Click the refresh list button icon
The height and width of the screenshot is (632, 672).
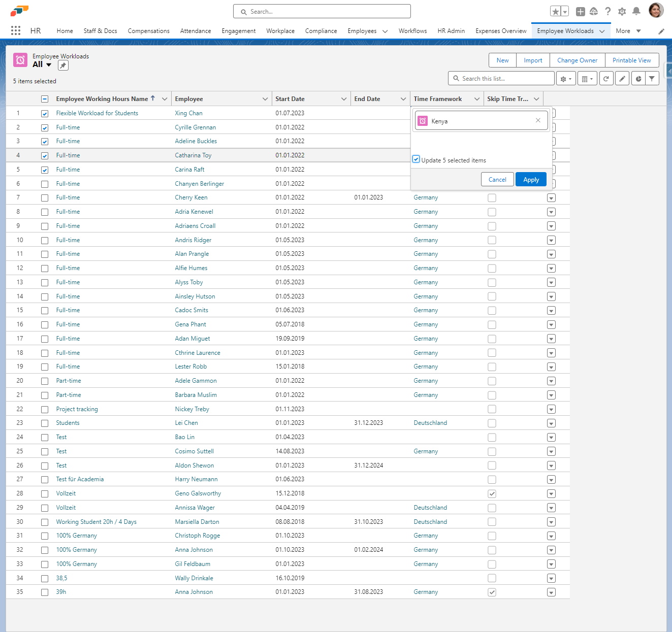(x=606, y=79)
